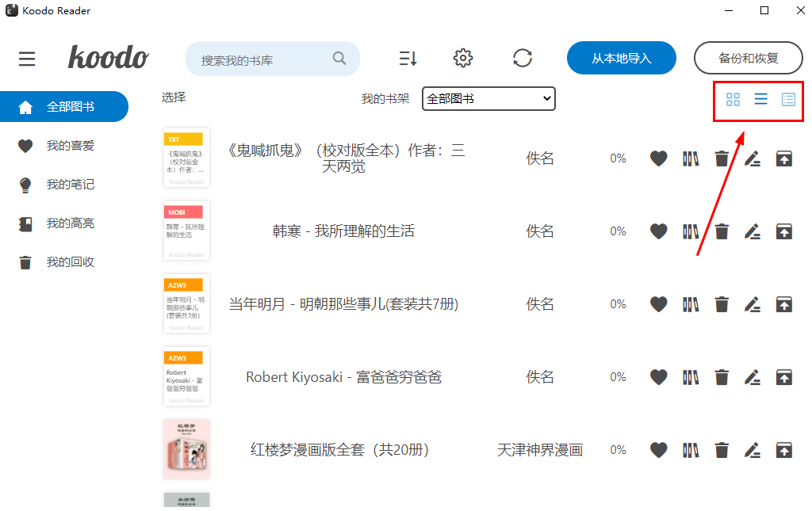Open the settings gear
Image resolution: width=812 pixels, height=511 pixels.
tap(462, 58)
